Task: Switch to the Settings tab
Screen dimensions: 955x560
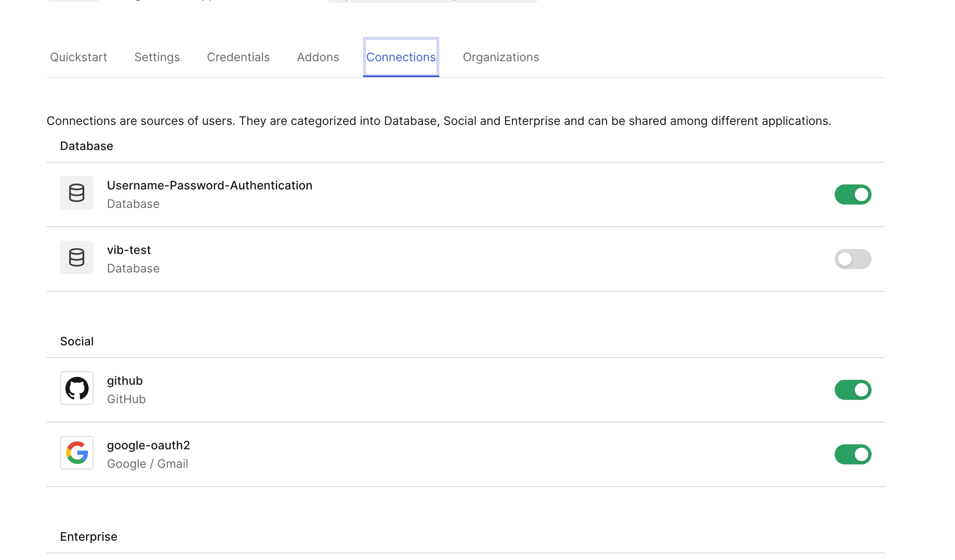Action: 157,57
